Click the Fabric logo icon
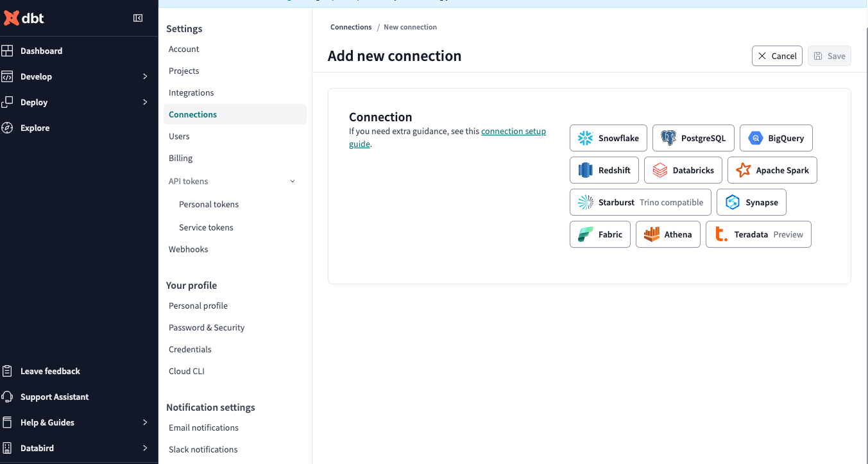Viewport: 868px width, 464px height. [x=585, y=234]
